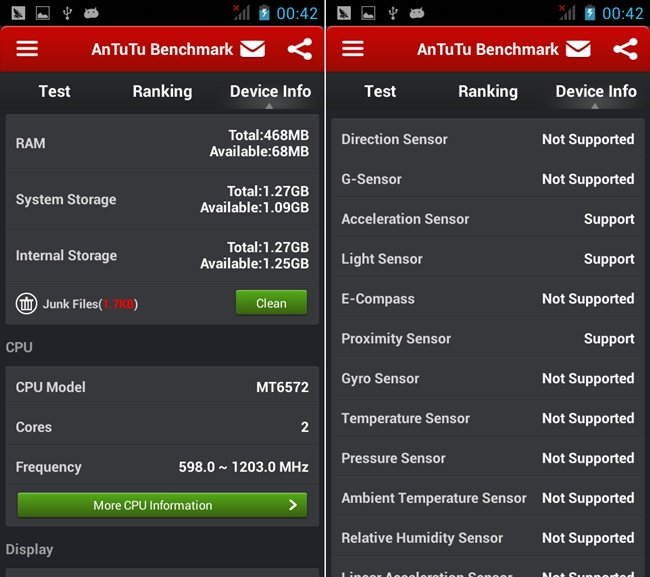This screenshot has height=577, width=650.
Task: Open hamburger menu on left phone screen
Action: click(x=27, y=49)
